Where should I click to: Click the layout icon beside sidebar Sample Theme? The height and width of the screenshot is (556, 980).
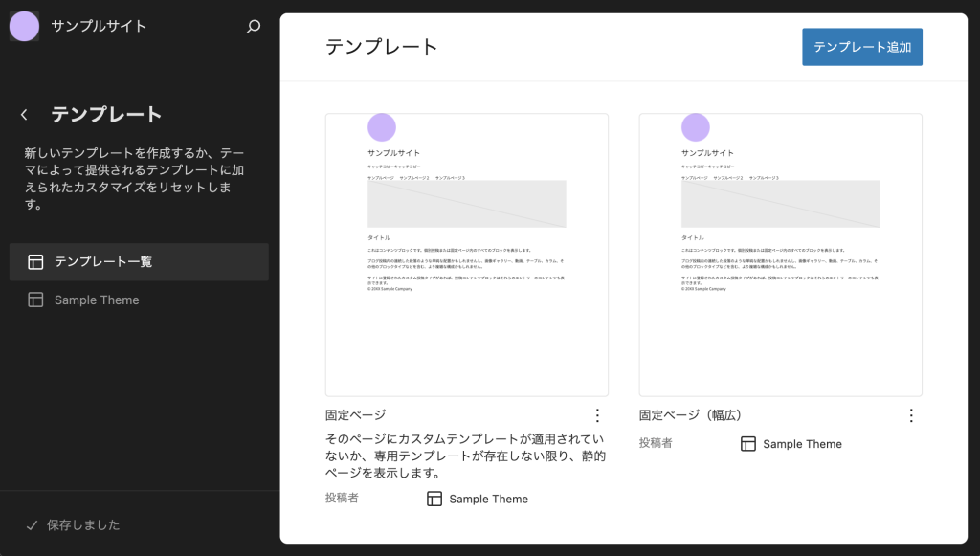coord(35,300)
